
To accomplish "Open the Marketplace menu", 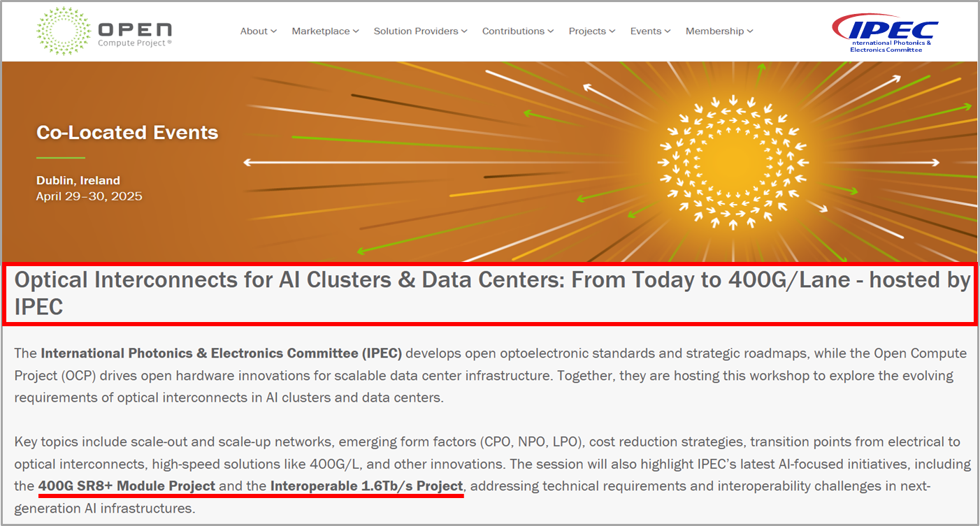I will click(x=325, y=31).
